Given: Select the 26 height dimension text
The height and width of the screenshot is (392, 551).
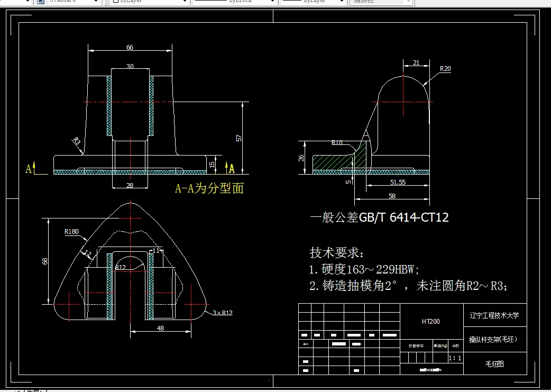Looking at the screenshot, I should pos(301,158).
